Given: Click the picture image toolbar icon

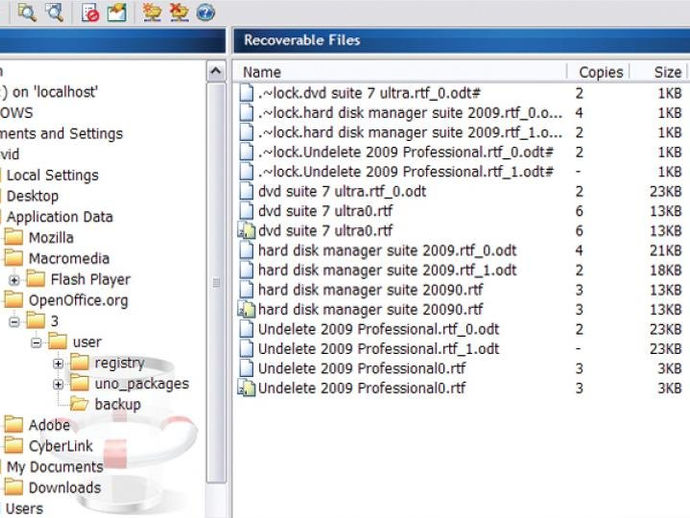Looking at the screenshot, I should (x=117, y=12).
